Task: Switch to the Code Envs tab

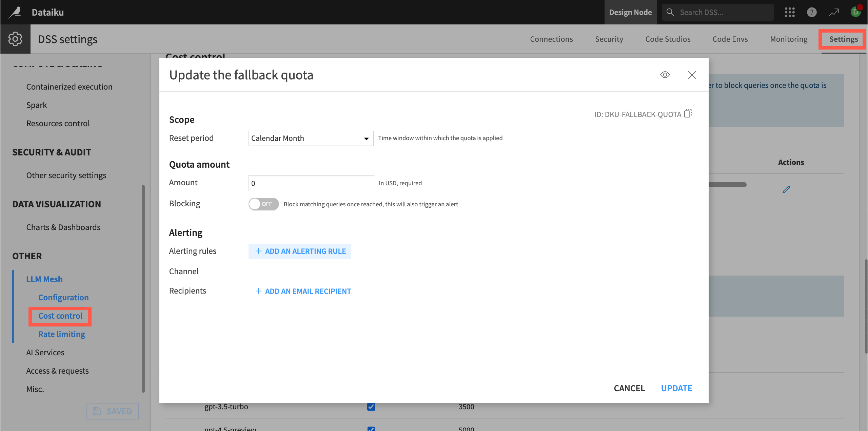Action: tap(730, 39)
